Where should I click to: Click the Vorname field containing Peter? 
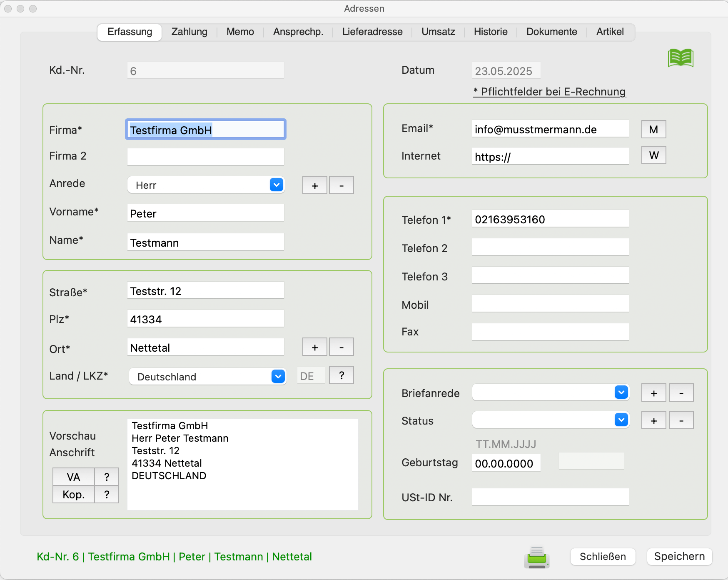click(206, 212)
